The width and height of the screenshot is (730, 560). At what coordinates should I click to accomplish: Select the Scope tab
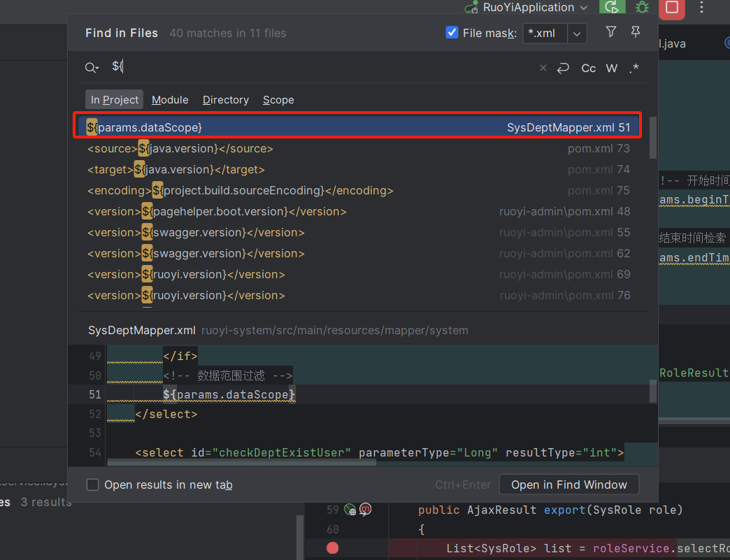click(x=278, y=99)
